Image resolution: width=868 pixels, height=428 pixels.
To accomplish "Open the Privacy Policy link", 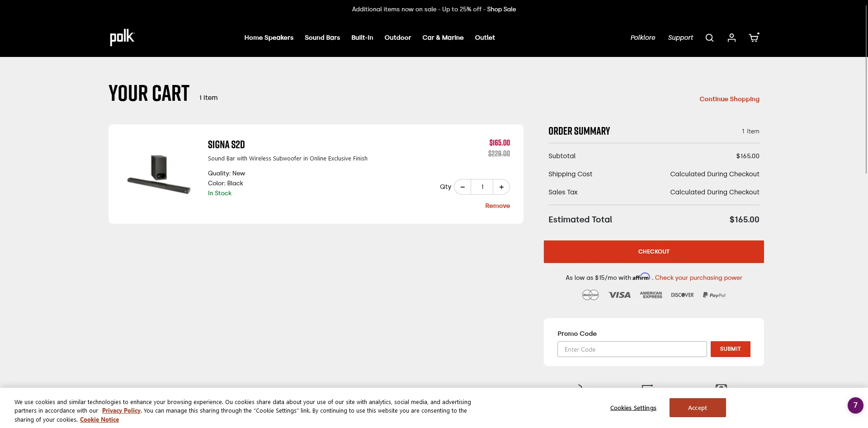I will (x=121, y=411).
